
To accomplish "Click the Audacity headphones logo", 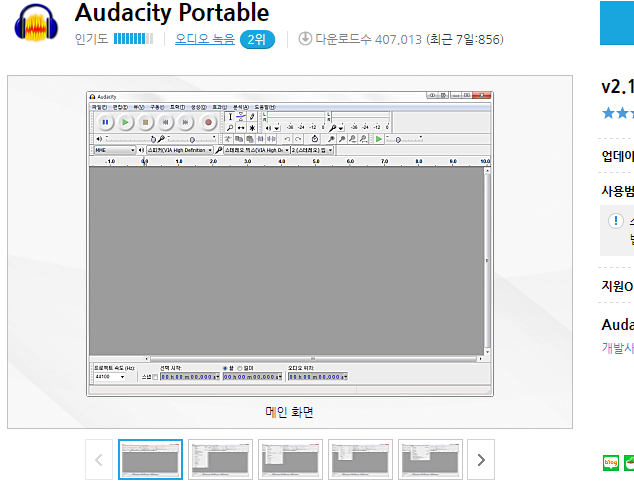I will coord(36,23).
